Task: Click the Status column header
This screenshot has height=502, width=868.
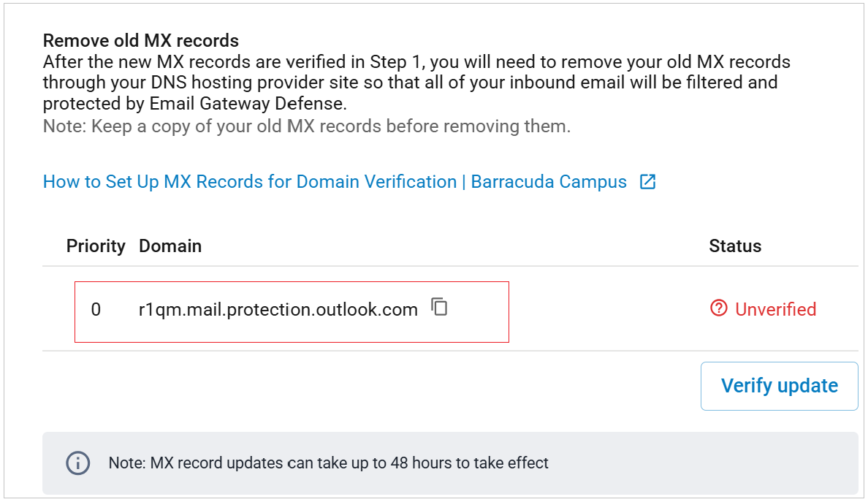Action: 735,246
